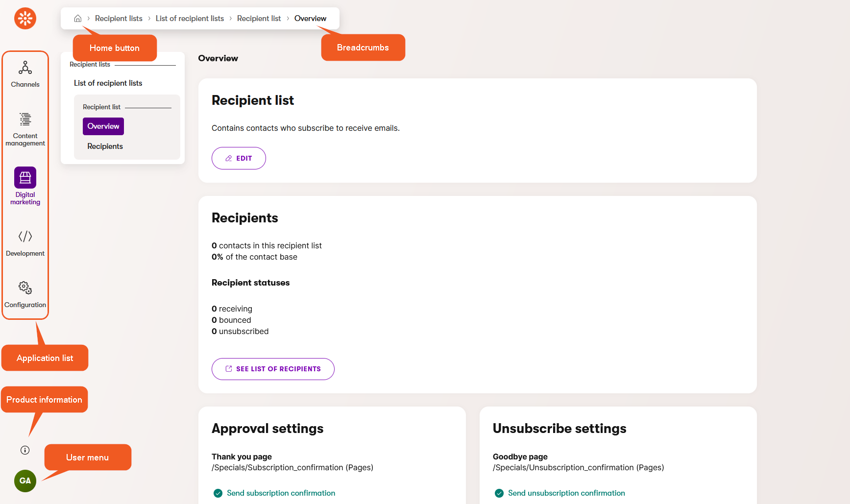Image resolution: width=850 pixels, height=504 pixels.
Task: Toggle Send unsubscription confirmation check
Action: (499, 493)
